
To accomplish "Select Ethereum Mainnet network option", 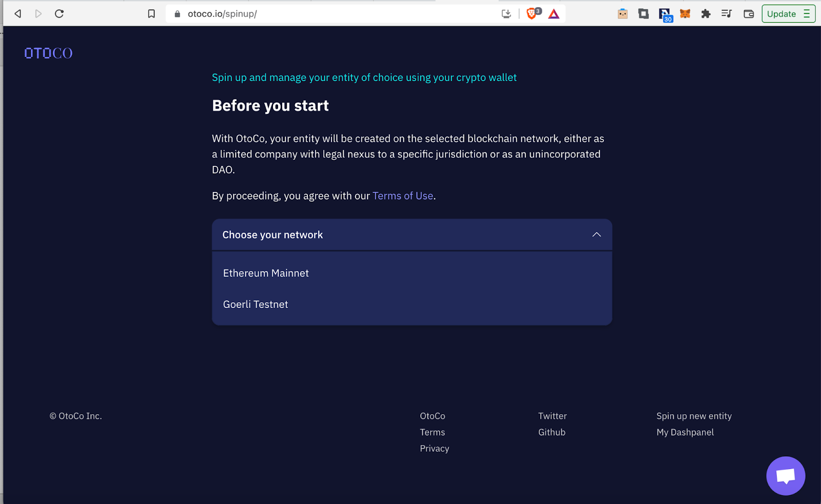I will (266, 273).
